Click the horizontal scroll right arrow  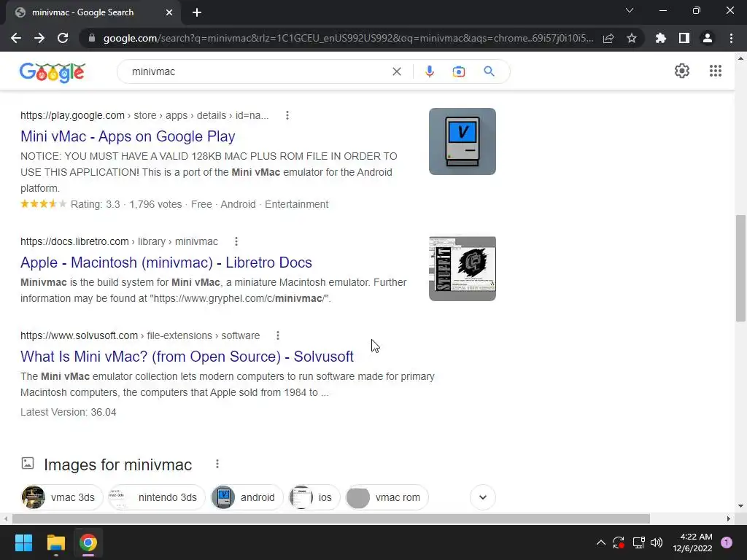click(x=729, y=518)
